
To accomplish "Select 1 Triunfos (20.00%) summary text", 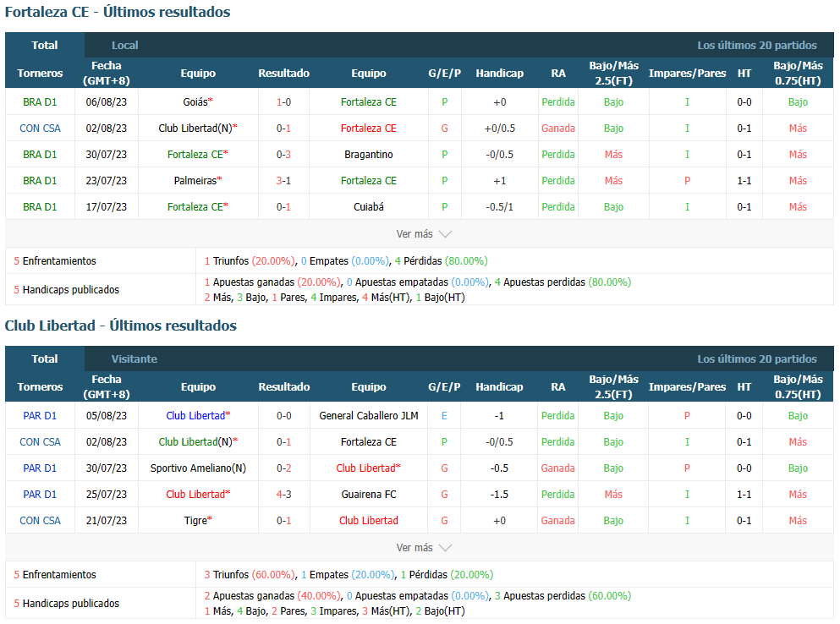I will 249,261.
